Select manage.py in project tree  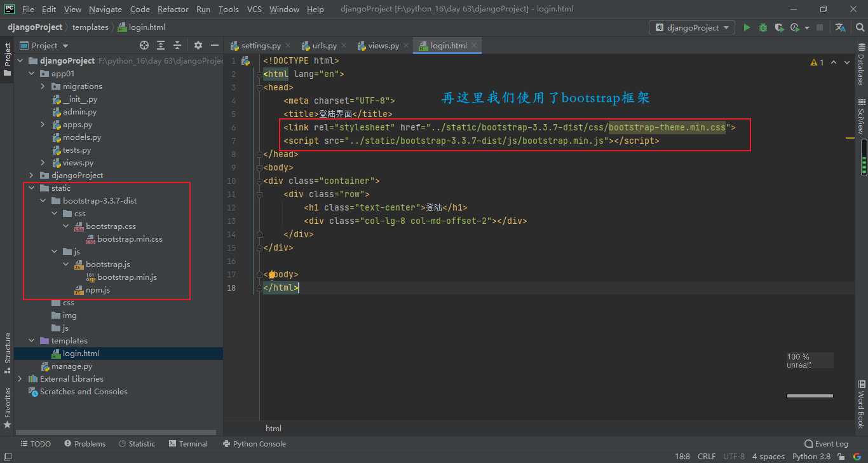click(72, 366)
